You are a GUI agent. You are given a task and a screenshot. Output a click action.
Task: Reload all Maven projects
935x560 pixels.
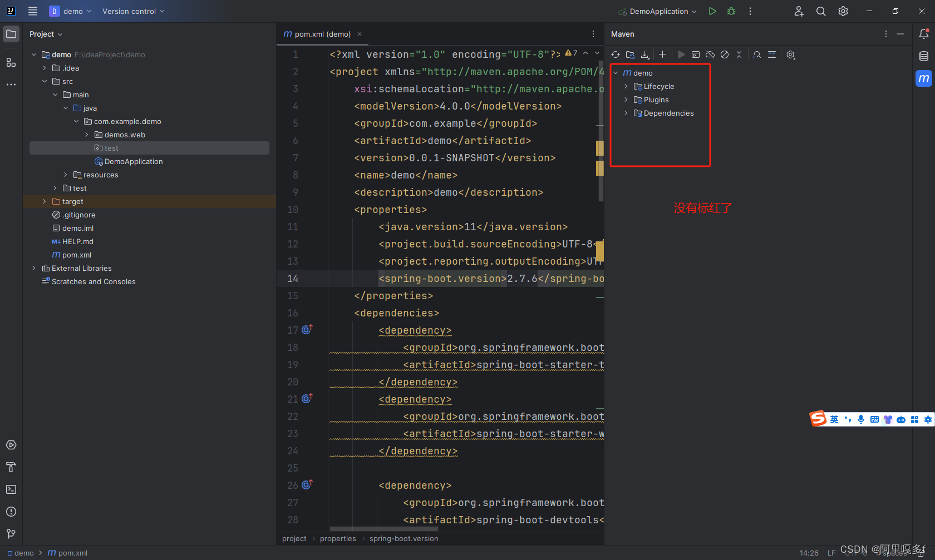point(616,54)
